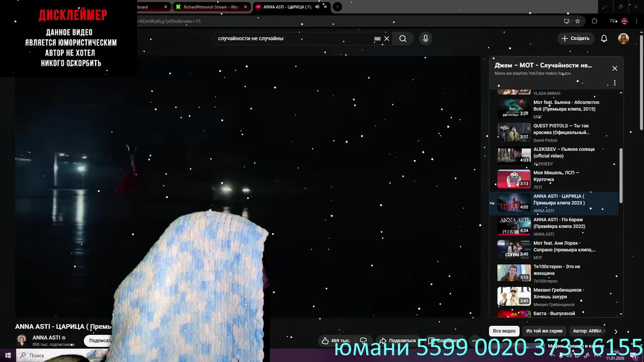
Task: Open the playlist three-dot options menu
Action: (614, 82)
